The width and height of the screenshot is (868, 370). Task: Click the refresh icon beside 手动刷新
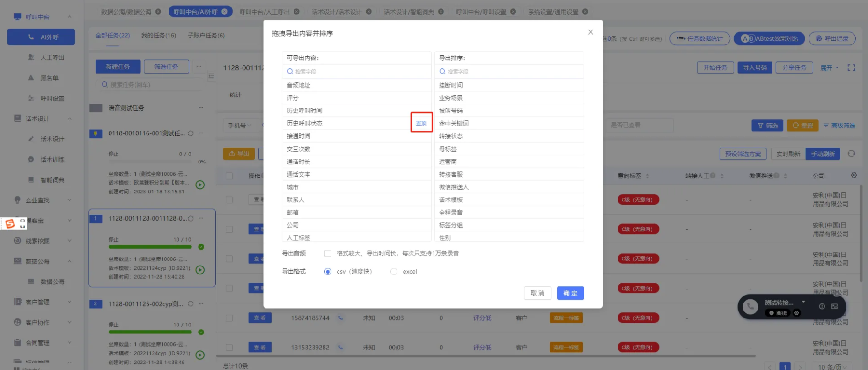pos(851,154)
